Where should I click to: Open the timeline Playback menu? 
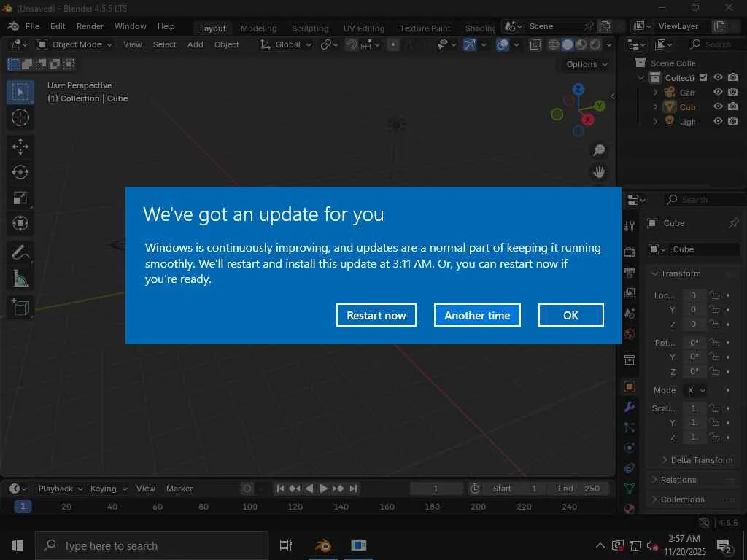tap(60, 489)
